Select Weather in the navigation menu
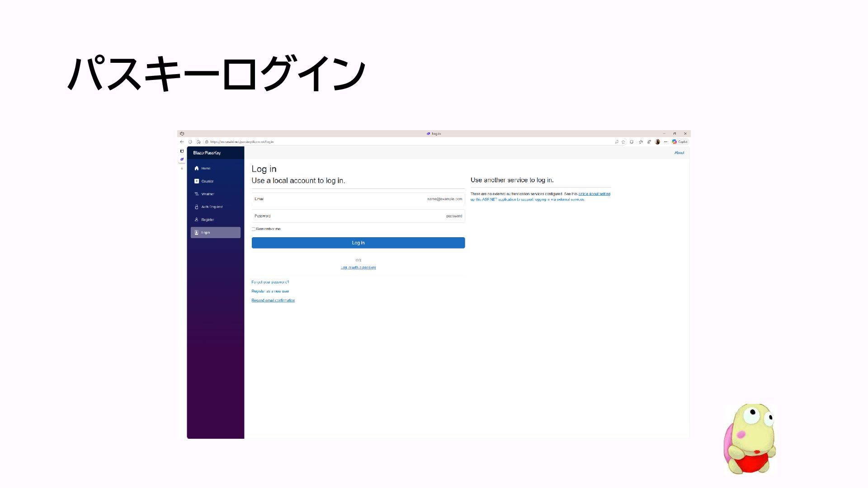Viewport: 868px width, 488px height. (208, 194)
